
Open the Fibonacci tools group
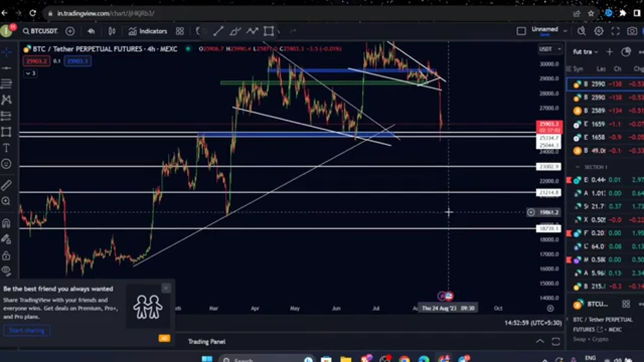pyautogui.click(x=6, y=83)
